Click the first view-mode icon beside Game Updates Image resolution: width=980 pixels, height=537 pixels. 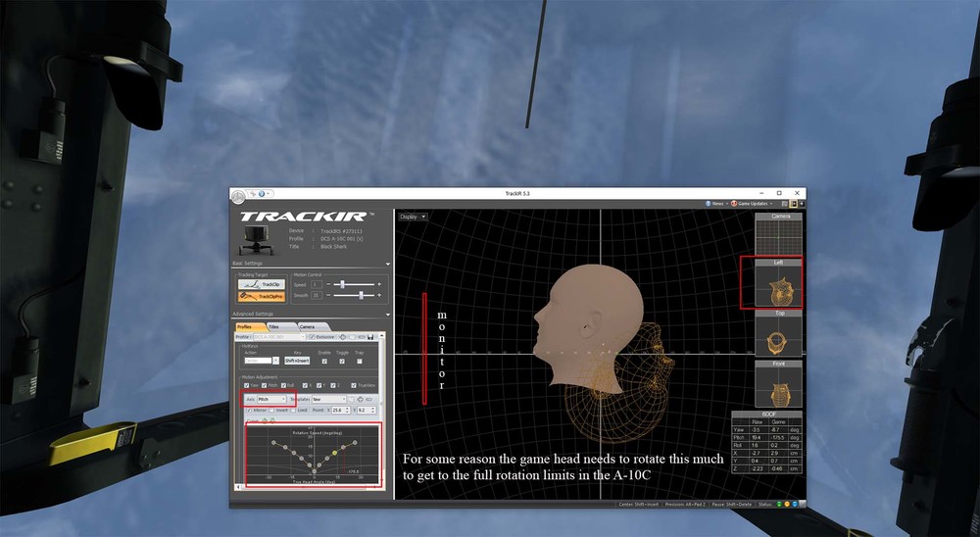pos(785,204)
